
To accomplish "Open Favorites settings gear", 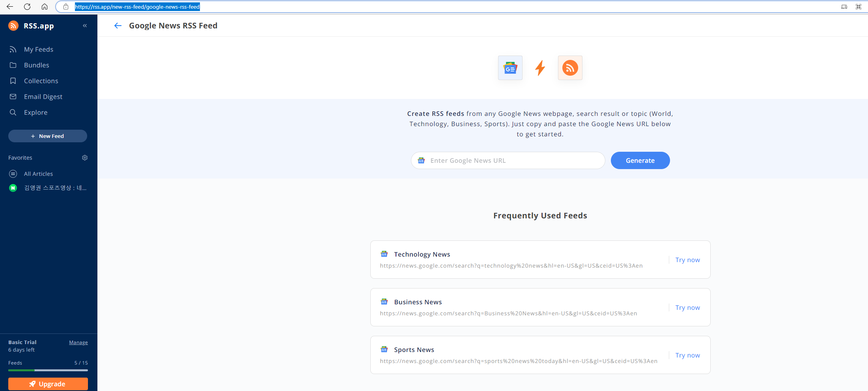I will (x=85, y=158).
